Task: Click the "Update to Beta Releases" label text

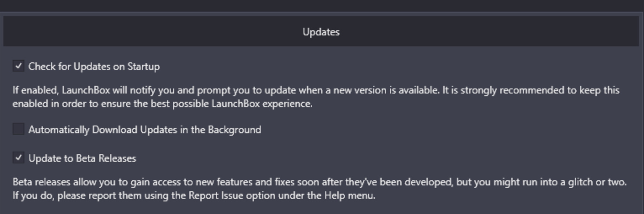Action: click(82, 158)
